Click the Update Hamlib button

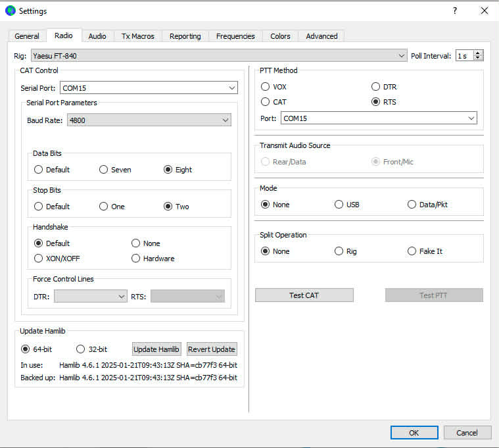click(x=156, y=349)
